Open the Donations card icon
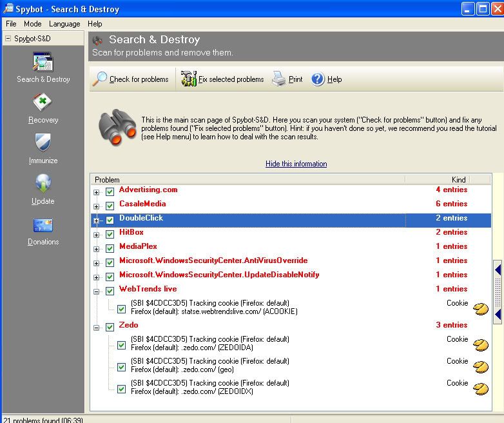Screen dimensions: 504x423 (x=43, y=225)
